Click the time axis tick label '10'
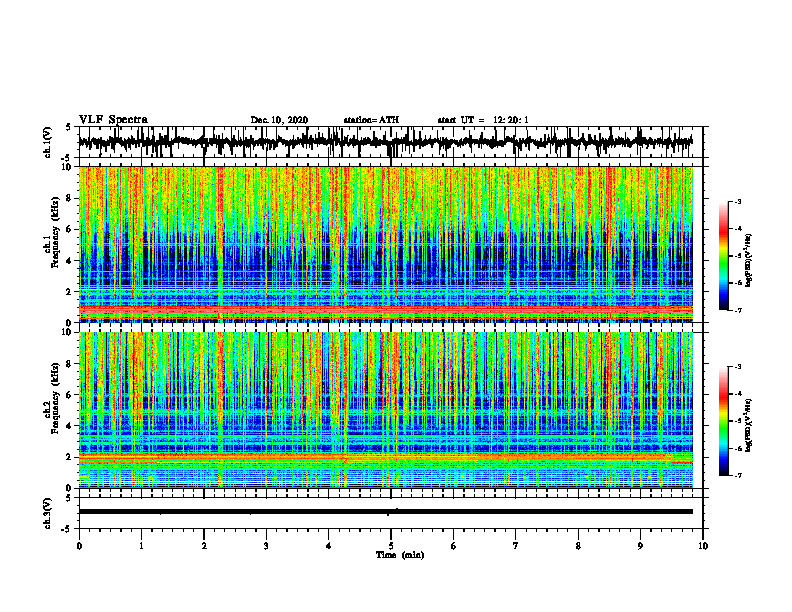Screen dimensions: 792x612 point(703,546)
